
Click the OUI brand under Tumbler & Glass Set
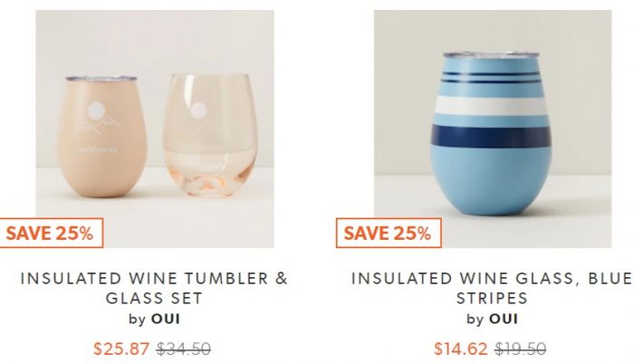[x=166, y=319]
